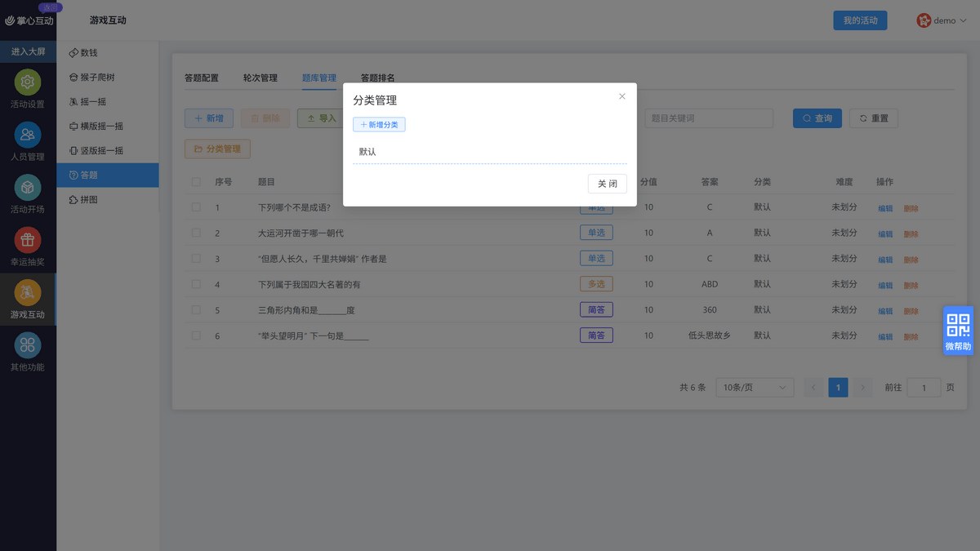Check the checkbox for question 4
The image size is (980, 551).
click(x=196, y=284)
